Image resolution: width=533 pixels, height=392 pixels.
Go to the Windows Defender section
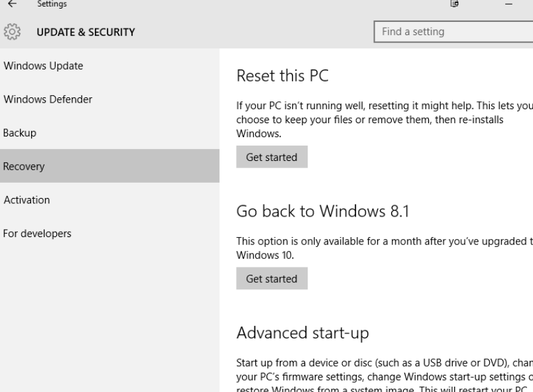[48, 99]
